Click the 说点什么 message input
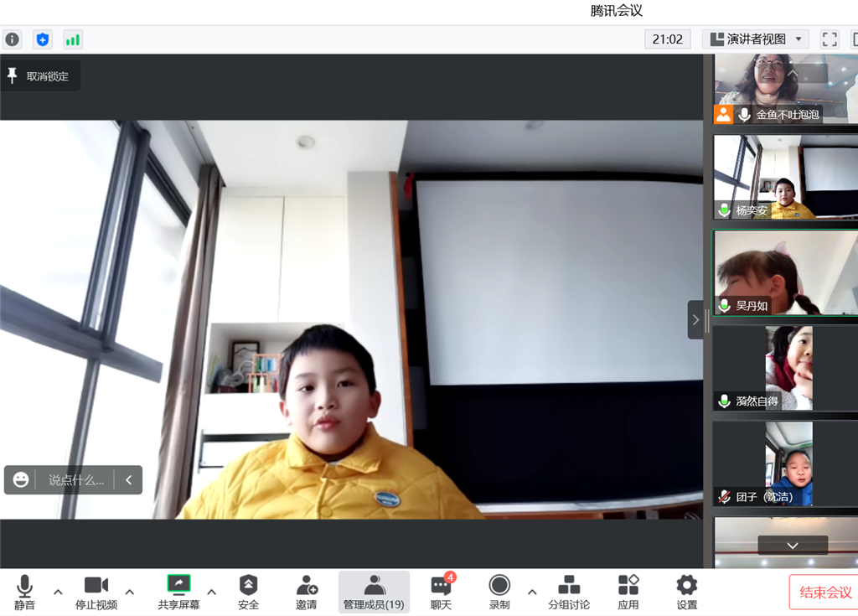 pos(76,480)
